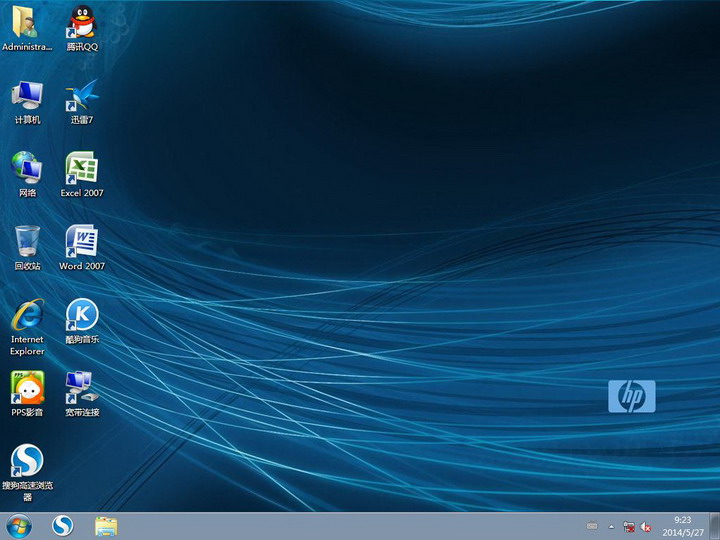Click the muted volume tray icon
The height and width of the screenshot is (540, 720).
[x=647, y=526]
